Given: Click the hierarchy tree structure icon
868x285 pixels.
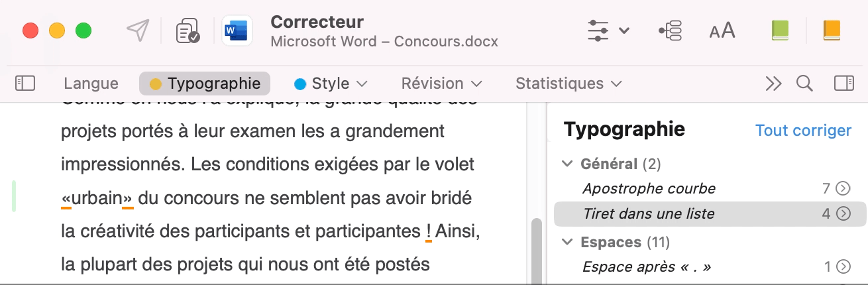Looking at the screenshot, I should click(671, 31).
